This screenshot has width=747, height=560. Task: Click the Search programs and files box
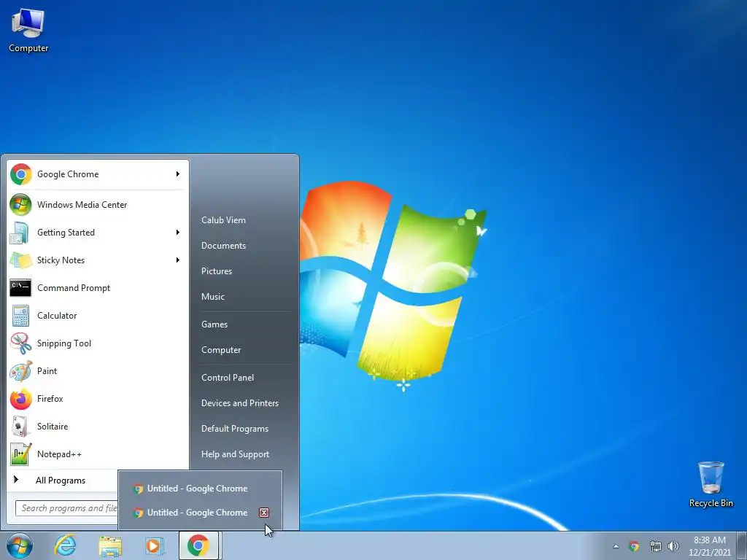click(x=66, y=508)
